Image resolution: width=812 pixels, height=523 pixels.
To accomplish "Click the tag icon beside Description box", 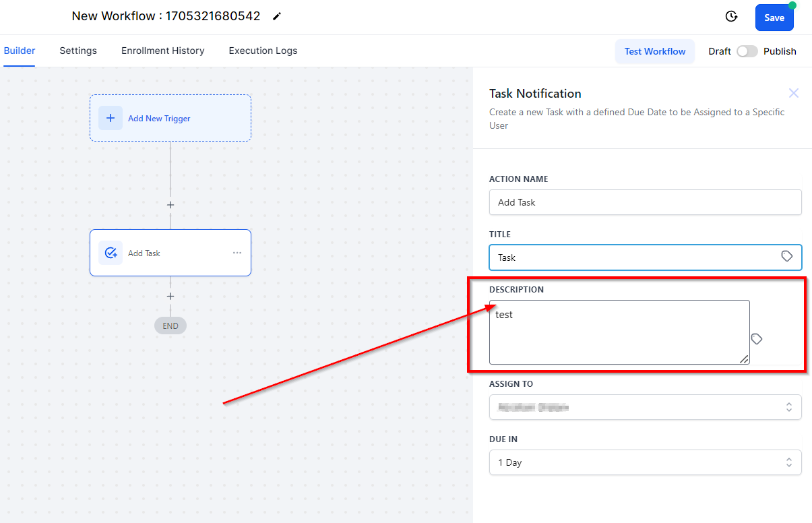I will pyautogui.click(x=757, y=338).
